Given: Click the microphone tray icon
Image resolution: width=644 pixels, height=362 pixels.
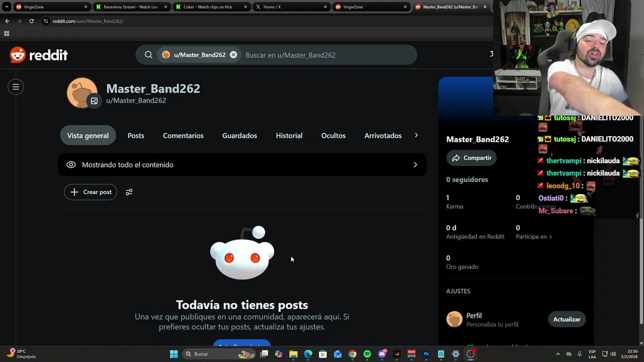Looking at the screenshot, I should pyautogui.click(x=580, y=354).
